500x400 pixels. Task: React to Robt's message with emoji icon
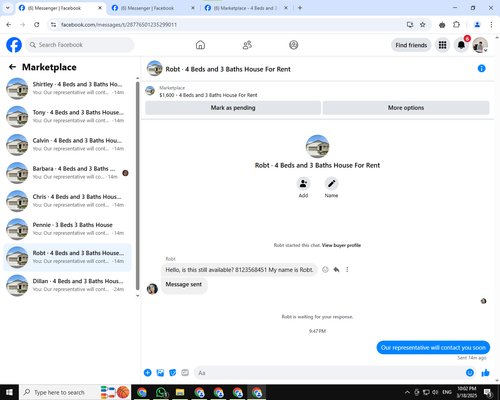pos(325,270)
